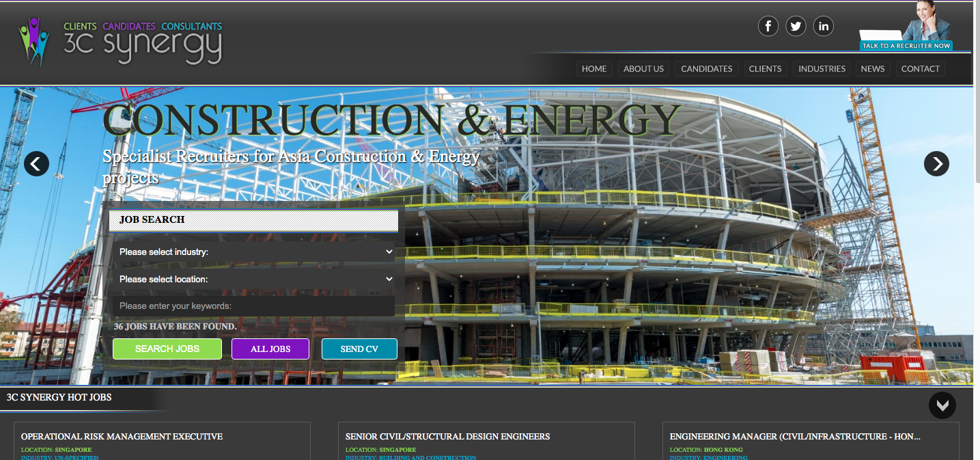This screenshot has height=460, width=980.
Task: Focus the keywords input field
Action: (254, 306)
